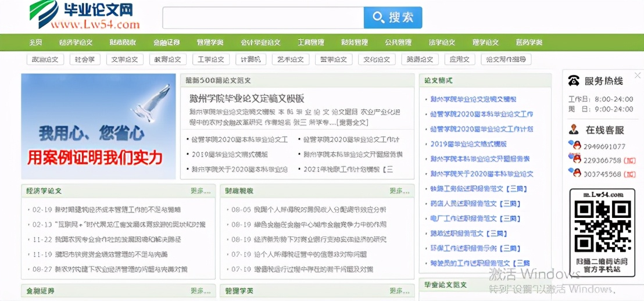Select the 工学论文 category button
The width and height of the screenshot is (644, 301).
(211, 59)
